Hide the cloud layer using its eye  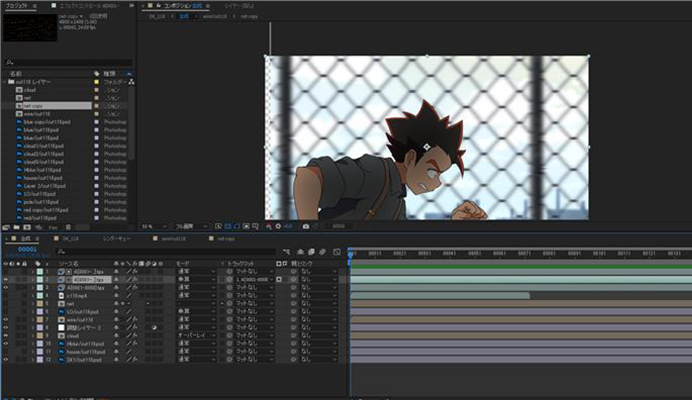6,335
